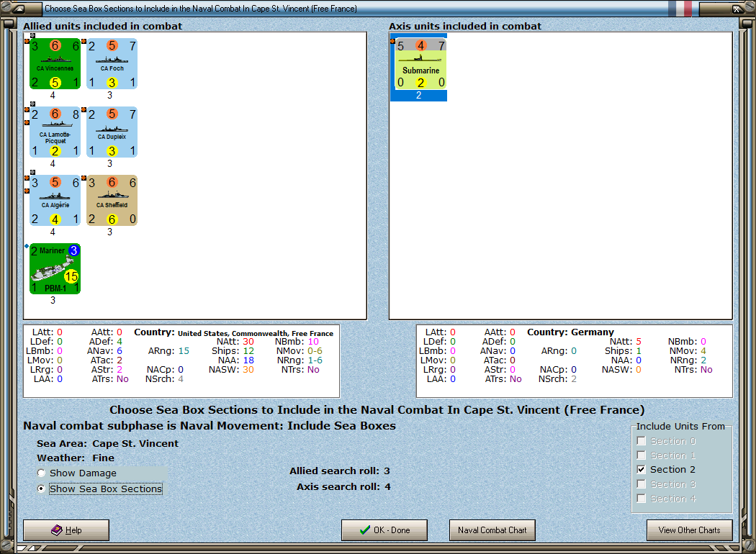Enable Section 4 checkbox
Image resolution: width=756 pixels, height=554 pixels.
(642, 499)
